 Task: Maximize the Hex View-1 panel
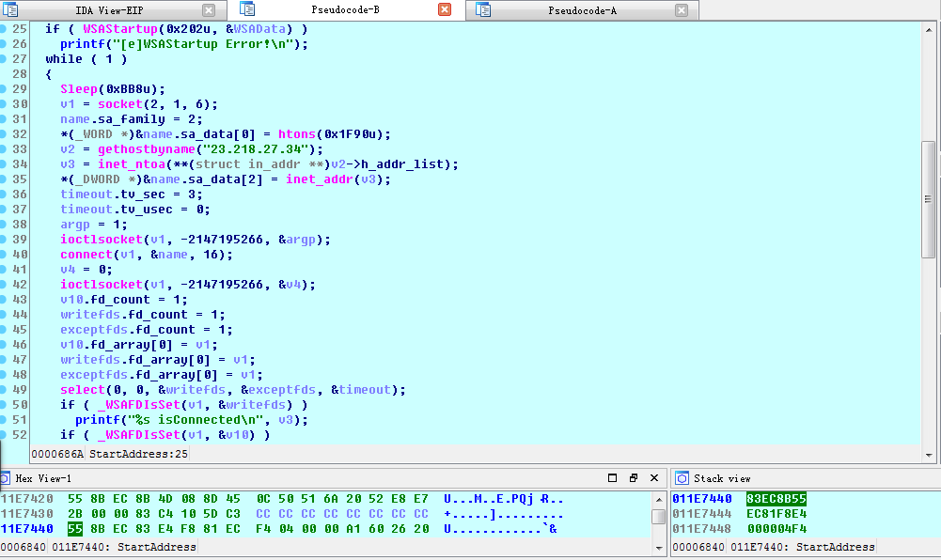point(612,478)
